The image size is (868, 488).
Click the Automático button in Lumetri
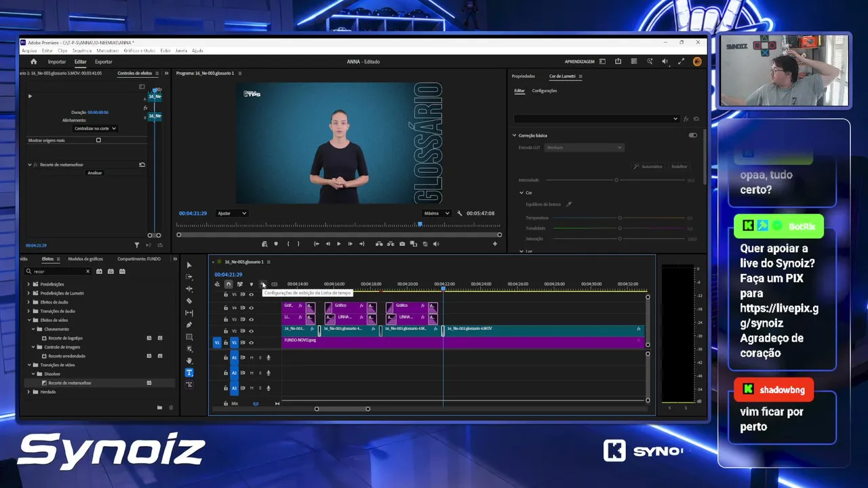click(648, 166)
